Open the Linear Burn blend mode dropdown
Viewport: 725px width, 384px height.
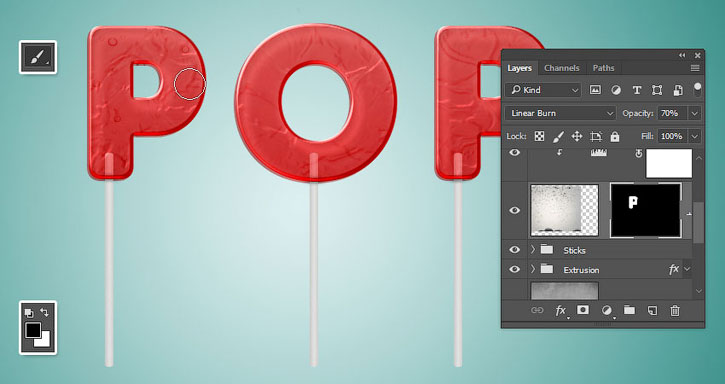tap(561, 113)
